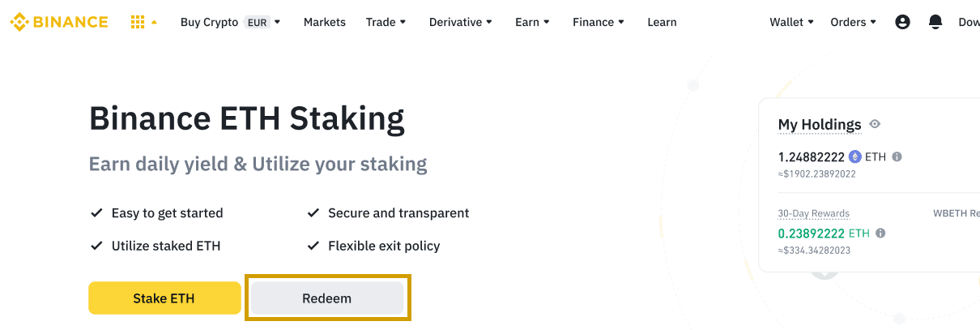The width and height of the screenshot is (980, 330).
Task: Open the Orders dropdown
Action: coord(853,22)
